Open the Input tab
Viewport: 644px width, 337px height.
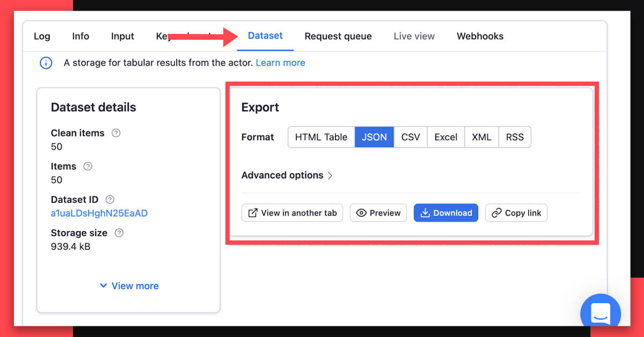click(122, 36)
